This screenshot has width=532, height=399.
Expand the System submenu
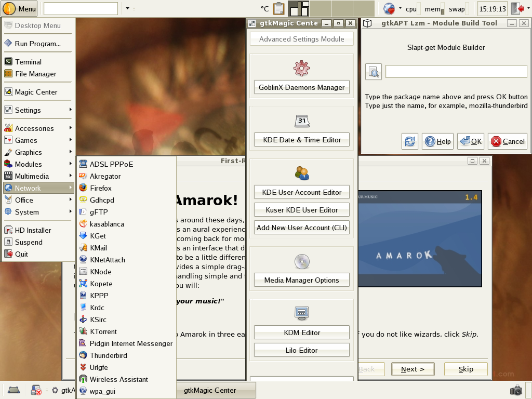point(38,212)
